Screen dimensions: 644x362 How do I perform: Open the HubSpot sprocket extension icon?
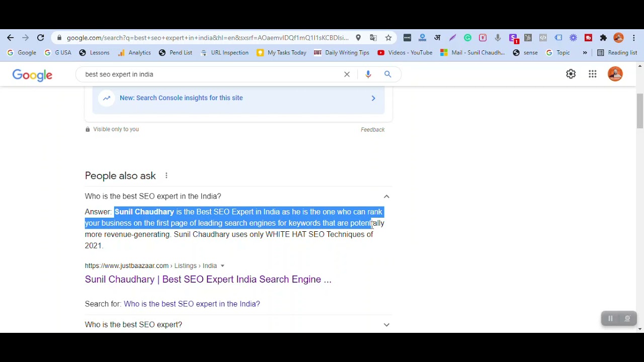tap(528, 38)
